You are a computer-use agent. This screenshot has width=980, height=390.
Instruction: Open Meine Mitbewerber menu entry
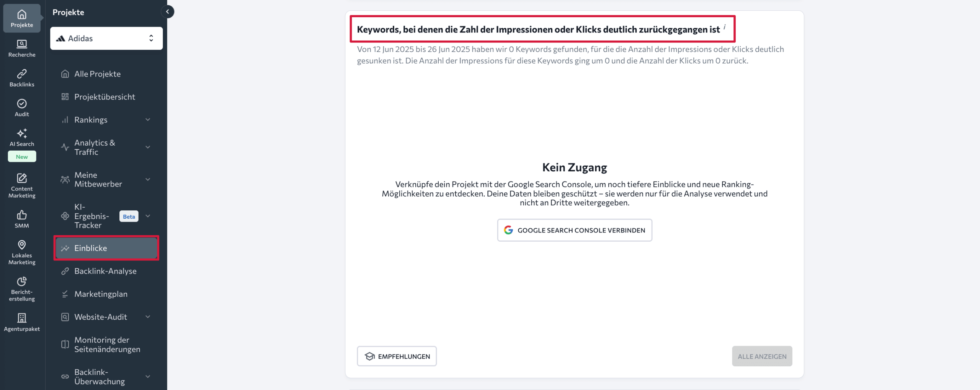coord(106,179)
